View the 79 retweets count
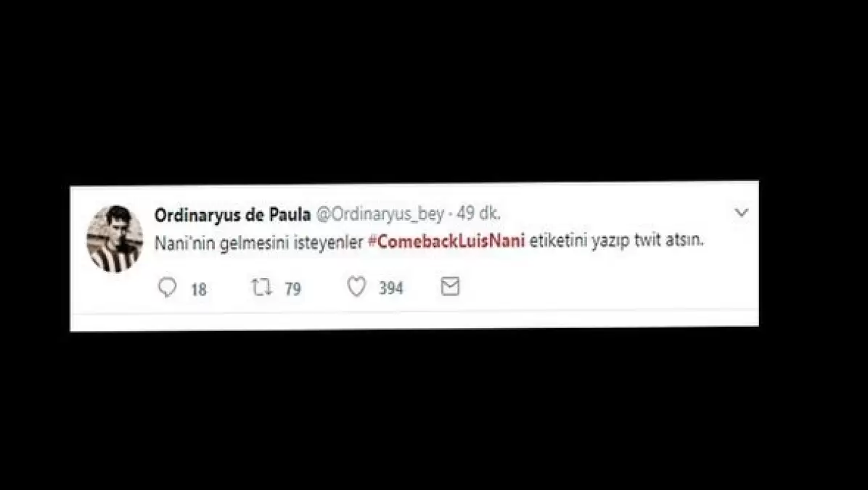 click(292, 288)
